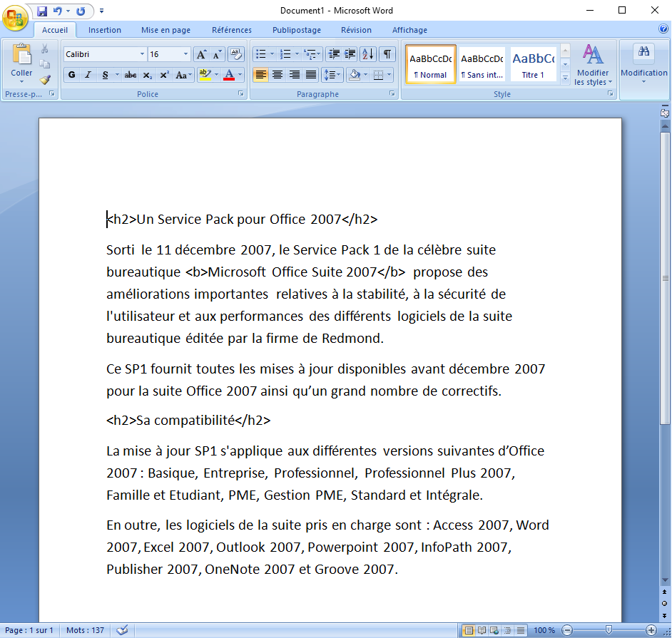This screenshot has height=638, width=672.
Task: Click the Grow Font icon
Action: 201,54
